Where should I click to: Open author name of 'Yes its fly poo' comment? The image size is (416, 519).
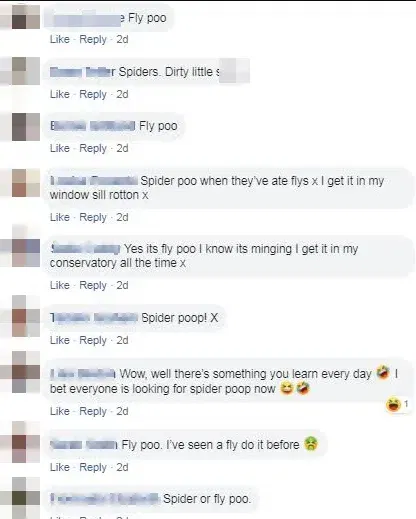pos(85,248)
